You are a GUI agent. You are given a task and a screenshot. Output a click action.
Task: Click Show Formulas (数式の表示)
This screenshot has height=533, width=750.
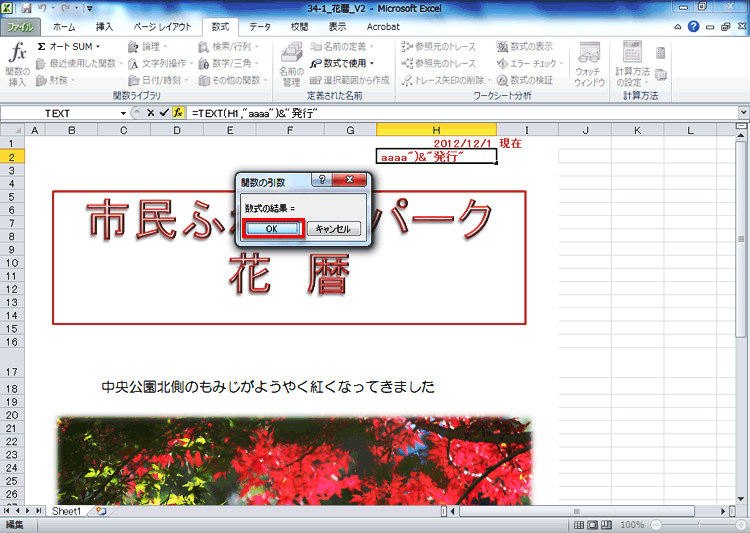[525, 46]
